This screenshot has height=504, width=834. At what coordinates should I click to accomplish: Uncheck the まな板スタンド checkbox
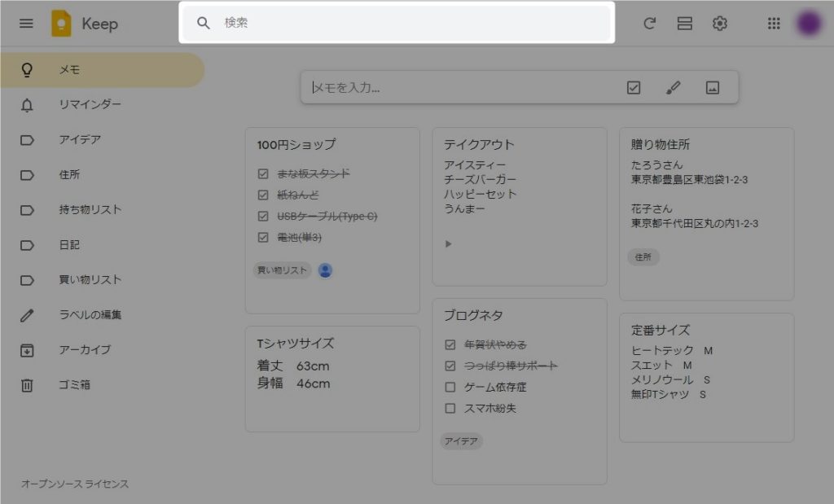click(263, 173)
